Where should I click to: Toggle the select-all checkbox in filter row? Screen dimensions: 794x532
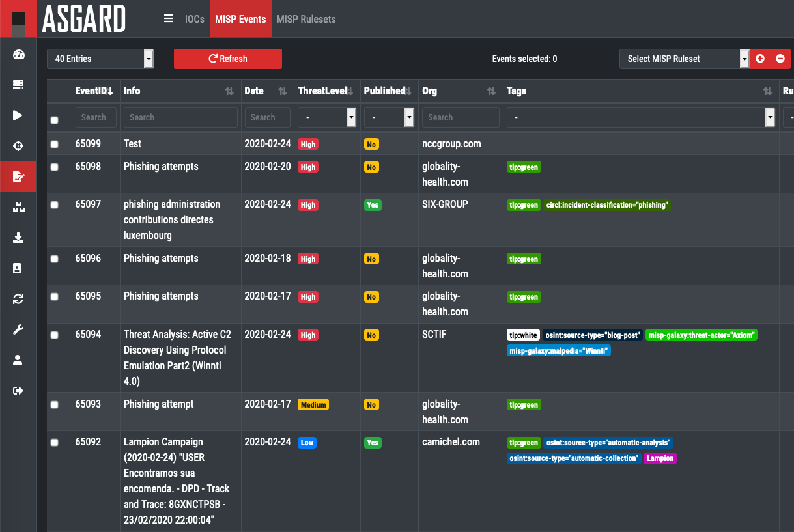[55, 120]
